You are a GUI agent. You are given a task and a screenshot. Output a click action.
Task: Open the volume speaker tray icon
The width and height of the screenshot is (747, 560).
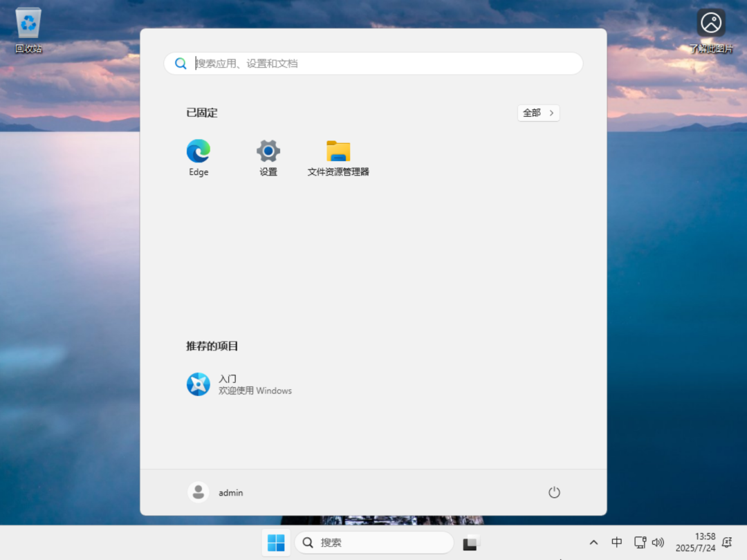(658, 543)
